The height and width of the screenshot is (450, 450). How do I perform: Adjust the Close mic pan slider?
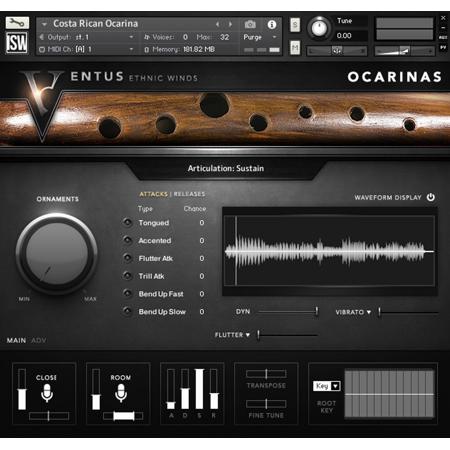point(49,416)
